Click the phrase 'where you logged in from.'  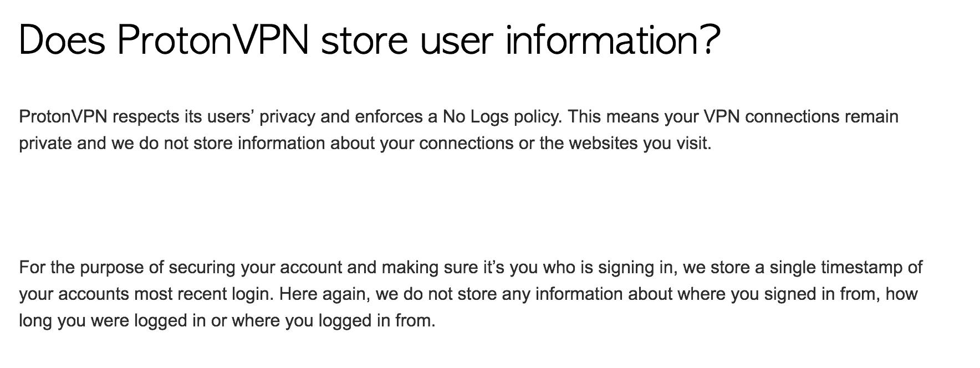[x=334, y=321]
